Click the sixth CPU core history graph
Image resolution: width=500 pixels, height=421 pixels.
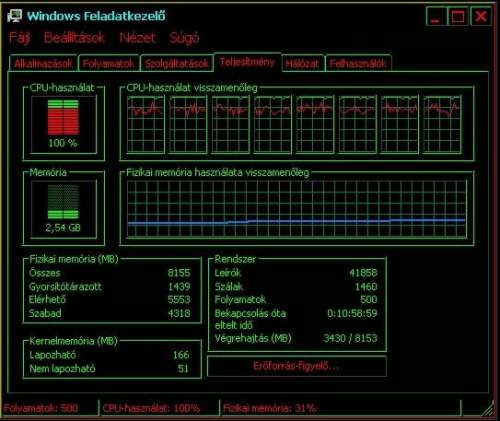pos(357,124)
